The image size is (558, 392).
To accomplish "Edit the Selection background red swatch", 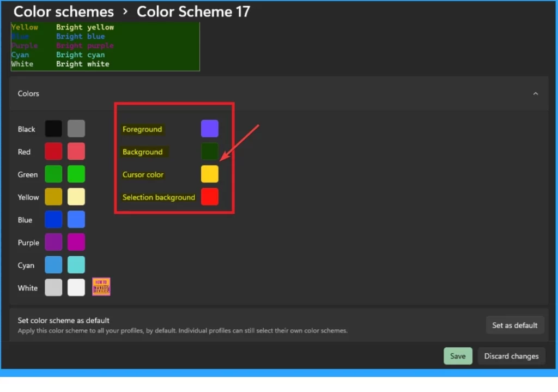I will click(x=210, y=197).
